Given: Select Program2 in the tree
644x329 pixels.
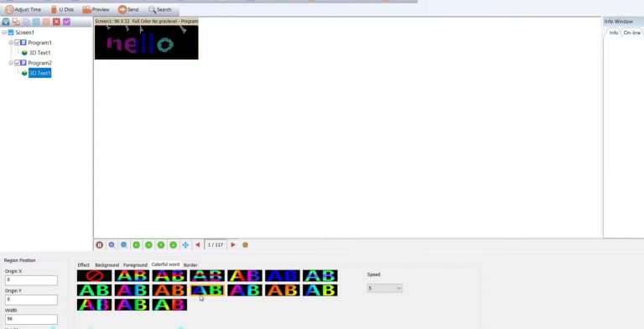Looking at the screenshot, I should tap(39, 62).
